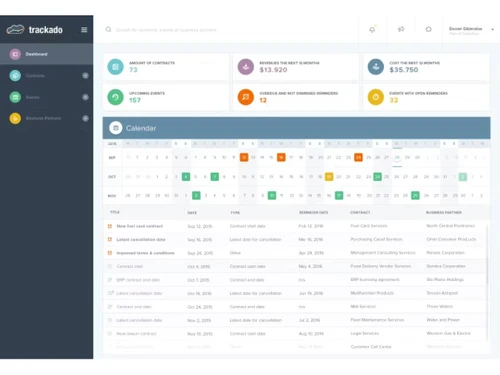500x375 pixels.
Task: Click the Food Delivery Vendor Services cell
Action: 381,266
